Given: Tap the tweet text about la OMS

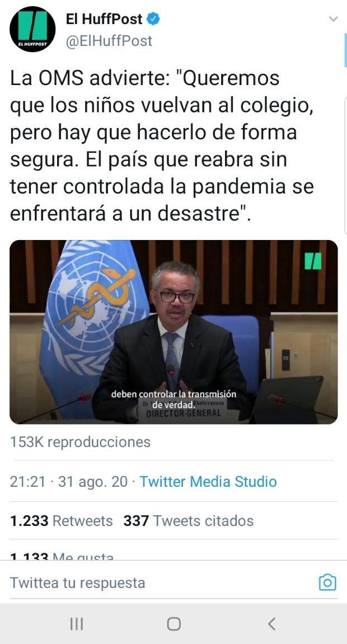Looking at the screenshot, I should 162,146.
